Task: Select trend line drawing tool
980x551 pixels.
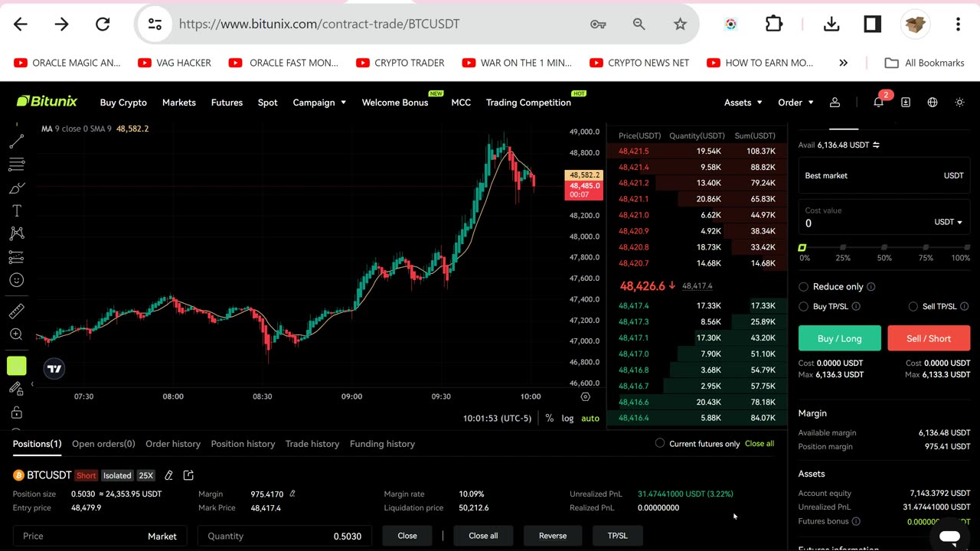Action: pos(16,141)
